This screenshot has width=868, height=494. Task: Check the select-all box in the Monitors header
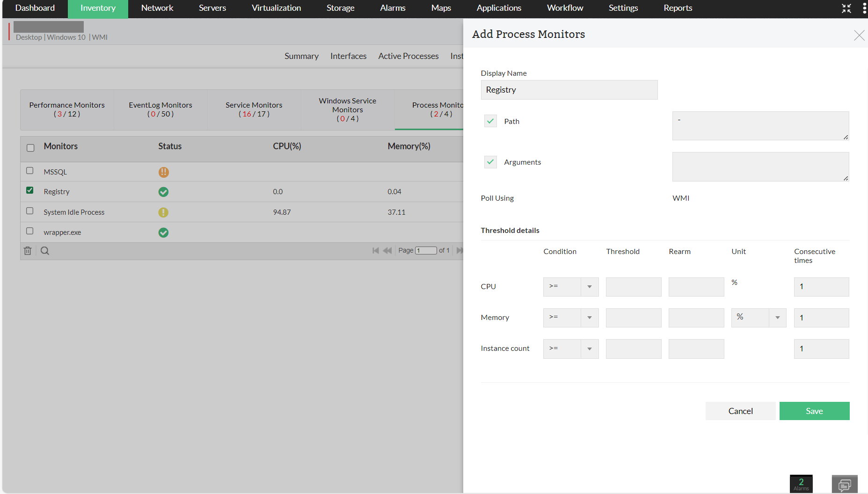30,147
